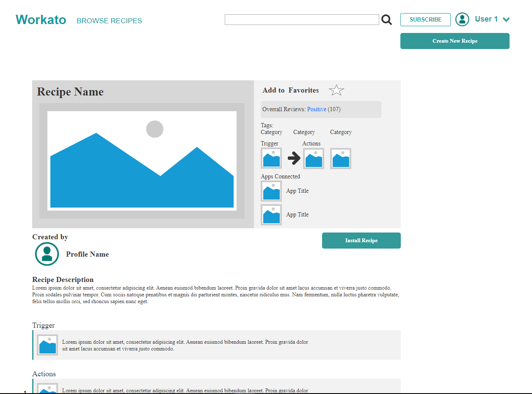Click the creator profile avatar icon
Image resolution: width=532 pixels, height=394 pixels.
[x=47, y=254]
